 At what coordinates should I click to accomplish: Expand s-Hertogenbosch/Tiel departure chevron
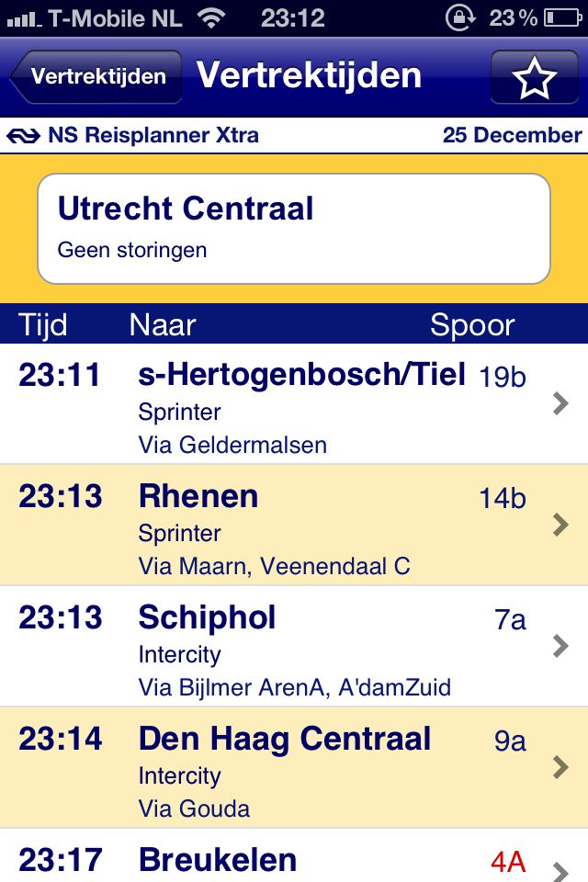(560, 403)
